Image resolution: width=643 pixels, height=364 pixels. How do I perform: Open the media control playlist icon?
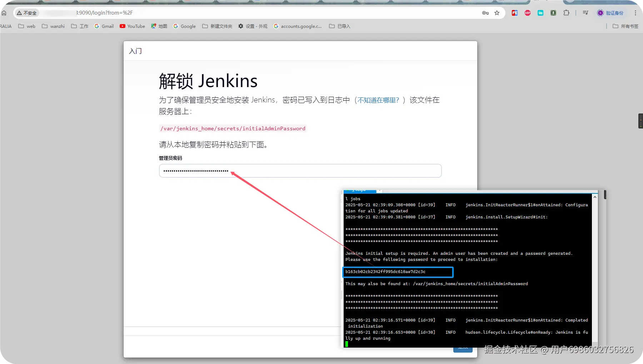(x=585, y=13)
